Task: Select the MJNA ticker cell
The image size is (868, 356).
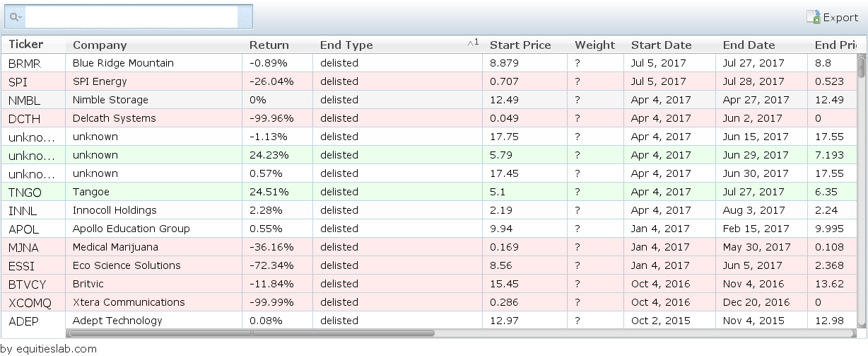Action: pyautogui.click(x=33, y=247)
